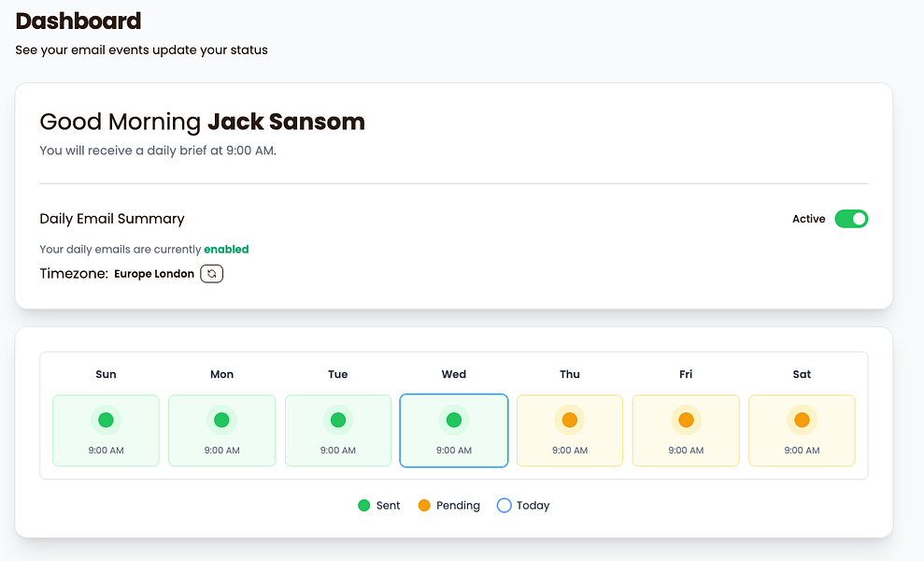
Task: Click the green Sent legend swatch
Action: click(x=362, y=505)
